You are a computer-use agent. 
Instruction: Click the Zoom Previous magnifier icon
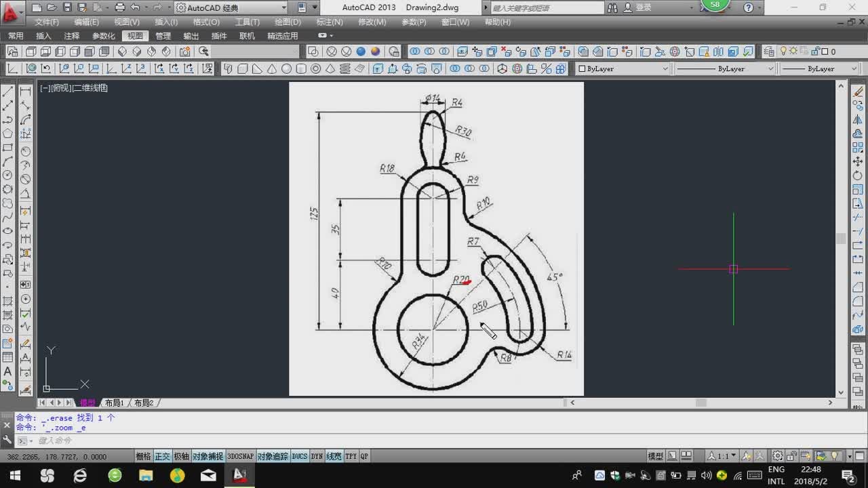pyautogui.click(x=203, y=52)
